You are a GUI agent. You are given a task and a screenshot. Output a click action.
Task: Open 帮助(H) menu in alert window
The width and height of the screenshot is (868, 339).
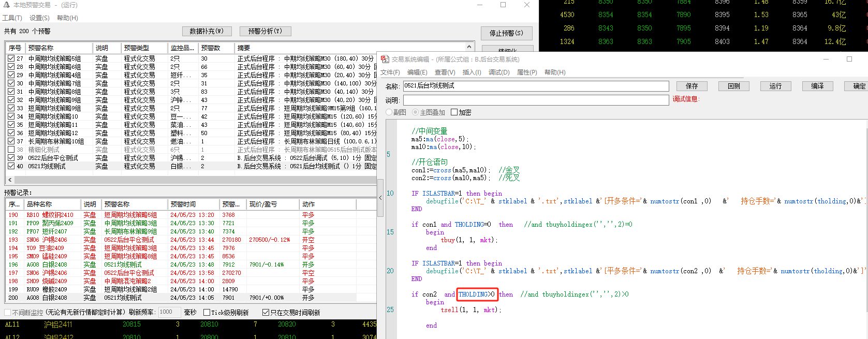67,18
